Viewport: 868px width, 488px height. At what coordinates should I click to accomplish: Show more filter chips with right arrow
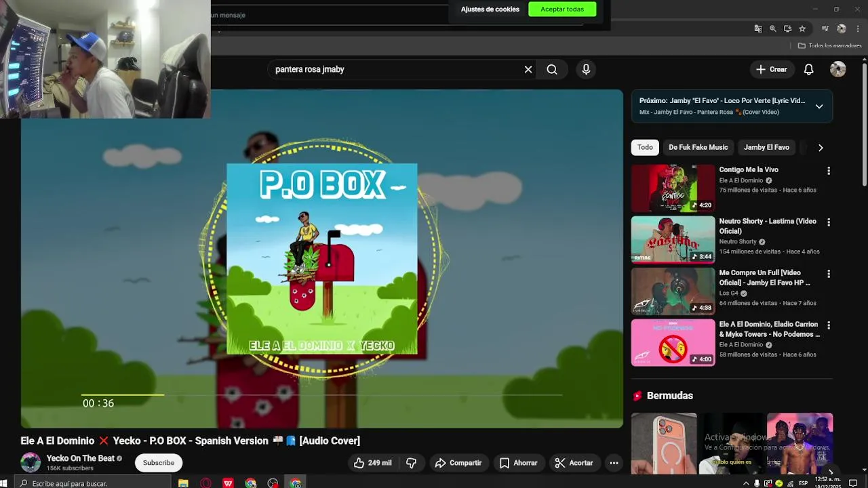click(821, 147)
